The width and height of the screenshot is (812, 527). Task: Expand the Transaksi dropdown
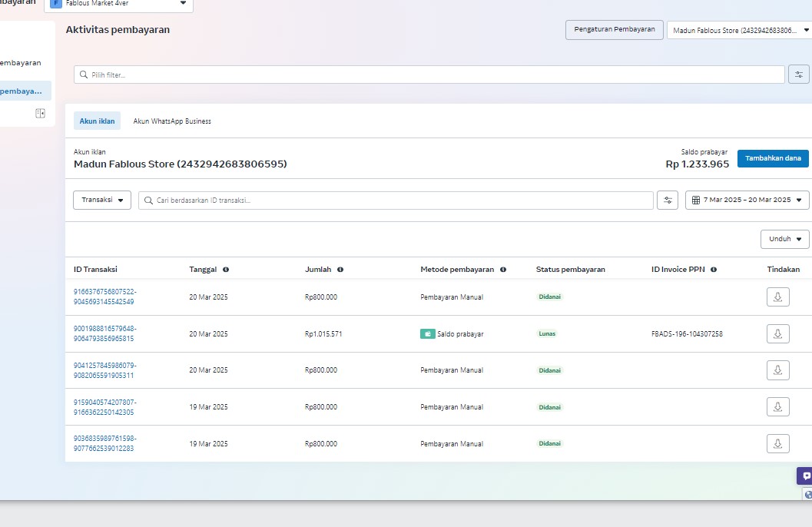tap(102, 201)
